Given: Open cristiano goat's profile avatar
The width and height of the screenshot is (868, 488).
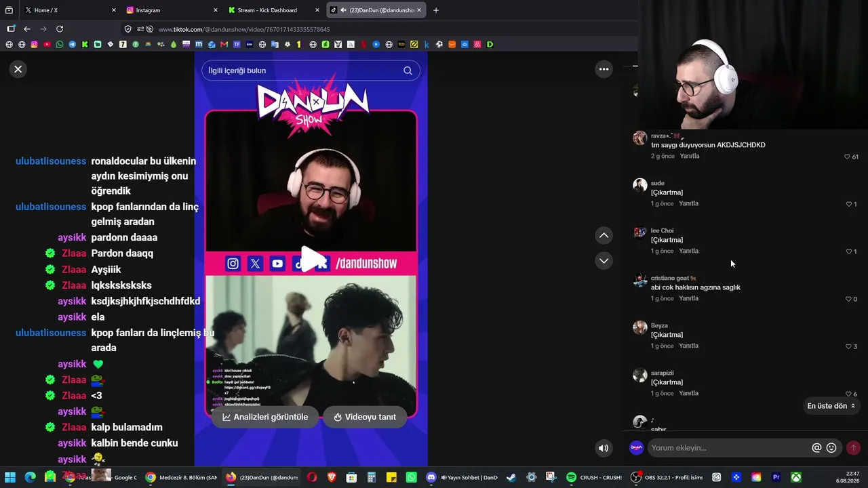Looking at the screenshot, I should [639, 281].
